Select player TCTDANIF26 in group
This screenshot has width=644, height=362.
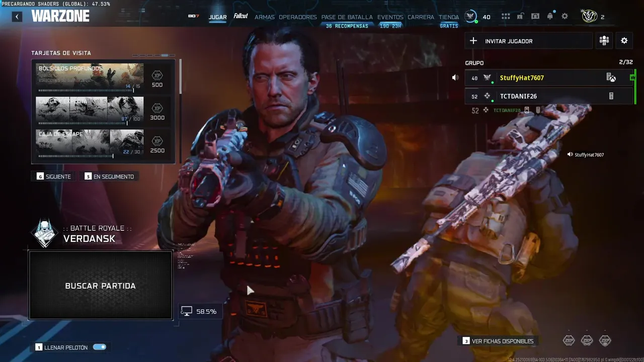(548, 96)
